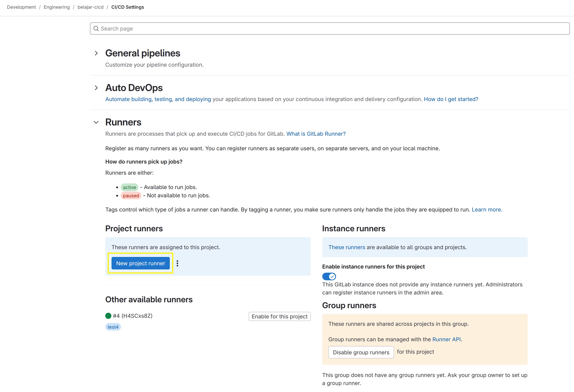574x392 pixels.
Task: Expand the Auto DevOps section
Action: pyautogui.click(x=96, y=88)
